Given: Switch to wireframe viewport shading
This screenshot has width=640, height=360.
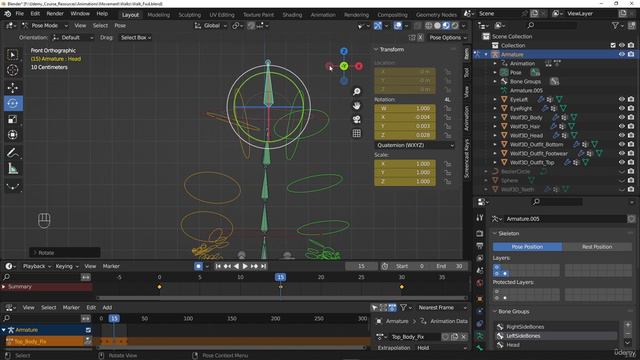Looking at the screenshot, I should pyautogui.click(x=429, y=25).
